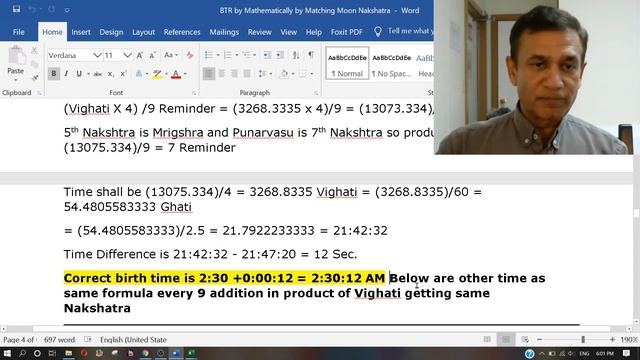Switch to Read Mode view

(487, 340)
